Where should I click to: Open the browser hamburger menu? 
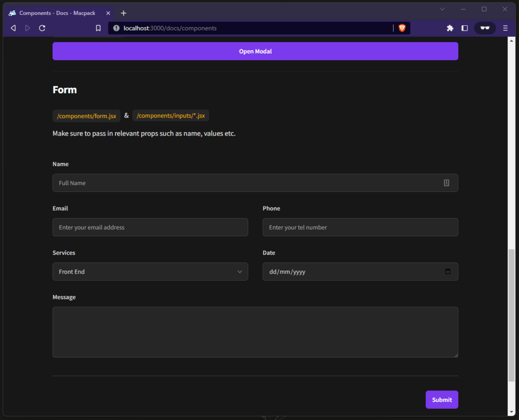[505, 28]
